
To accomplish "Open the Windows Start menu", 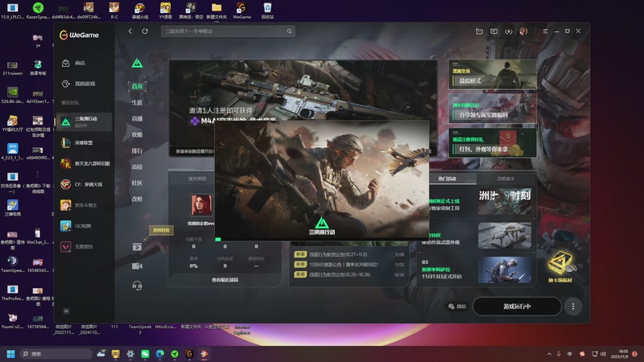I will click(10, 354).
